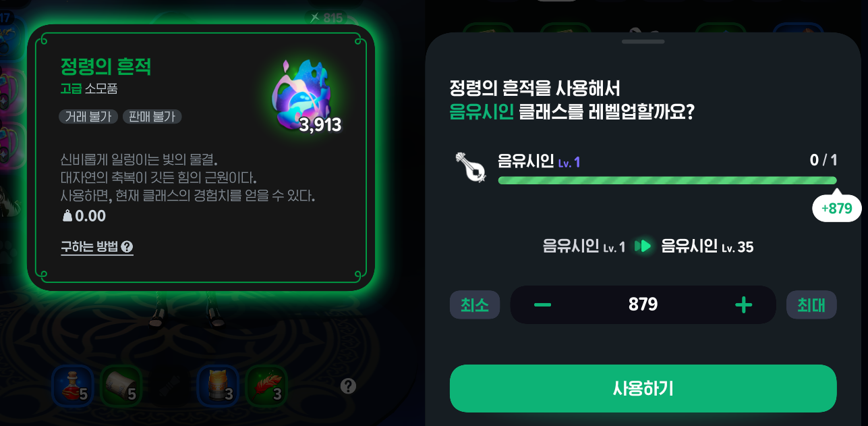The image size is (868, 426).
Task: Open the help question mark near item bar
Action: click(348, 386)
